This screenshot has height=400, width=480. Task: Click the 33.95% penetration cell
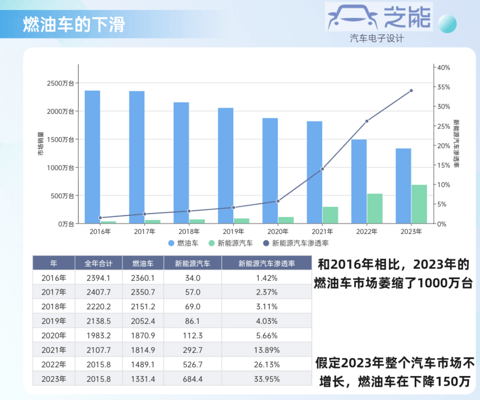(266, 379)
